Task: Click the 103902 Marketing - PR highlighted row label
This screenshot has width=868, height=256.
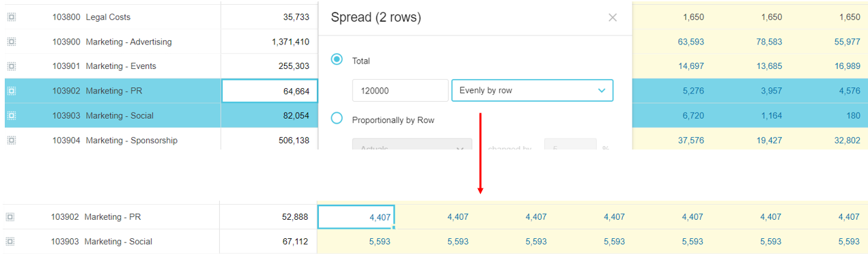Action: (x=97, y=91)
